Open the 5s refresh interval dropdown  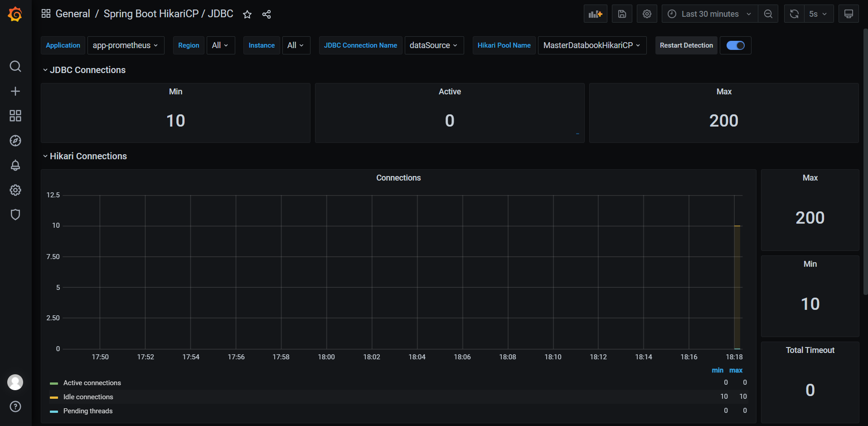pyautogui.click(x=819, y=14)
